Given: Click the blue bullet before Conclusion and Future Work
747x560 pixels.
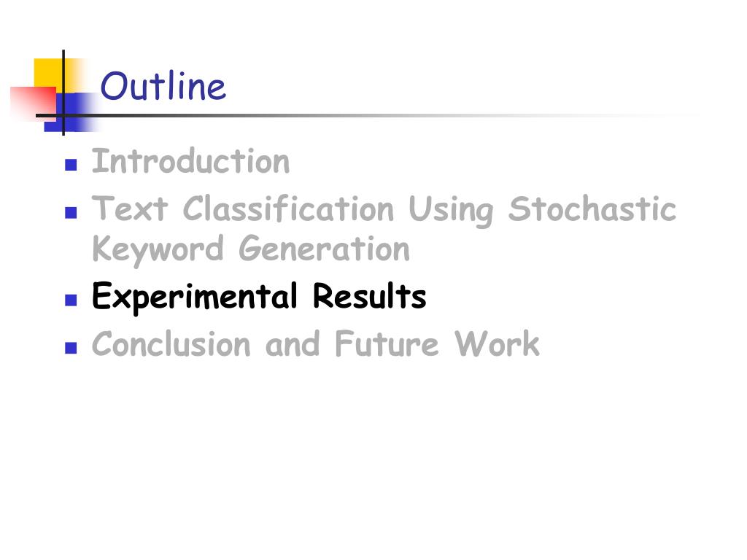Looking at the screenshot, I should 71,348.
